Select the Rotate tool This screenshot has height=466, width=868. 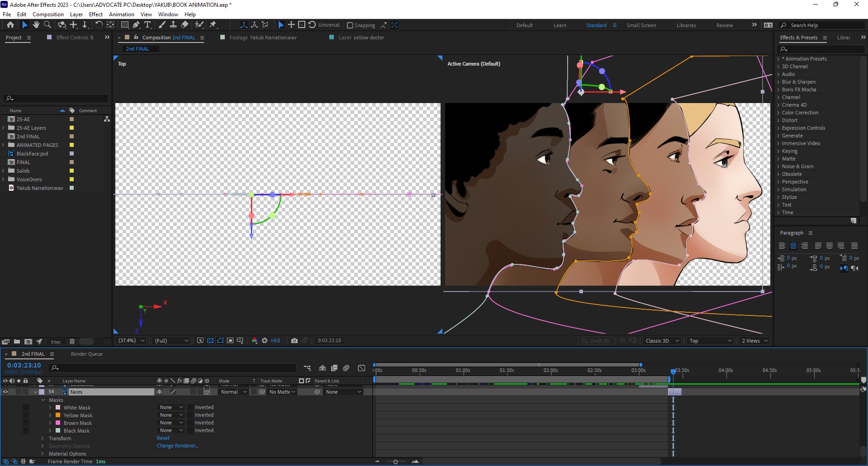pyautogui.click(x=99, y=25)
